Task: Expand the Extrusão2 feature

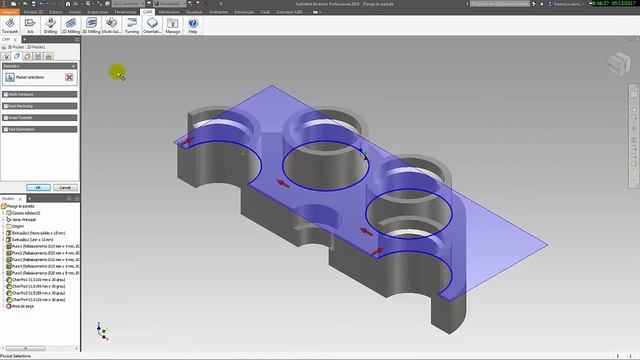Action: point(3,240)
